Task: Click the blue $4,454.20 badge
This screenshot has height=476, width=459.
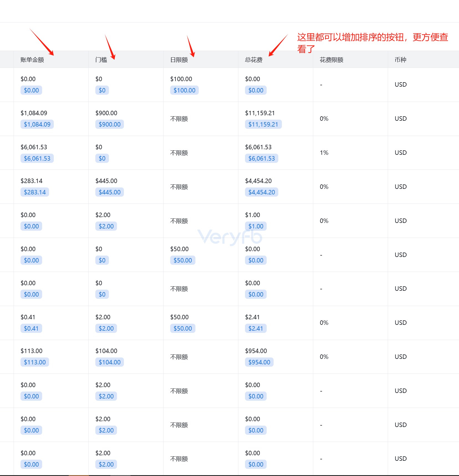Action: click(x=262, y=192)
